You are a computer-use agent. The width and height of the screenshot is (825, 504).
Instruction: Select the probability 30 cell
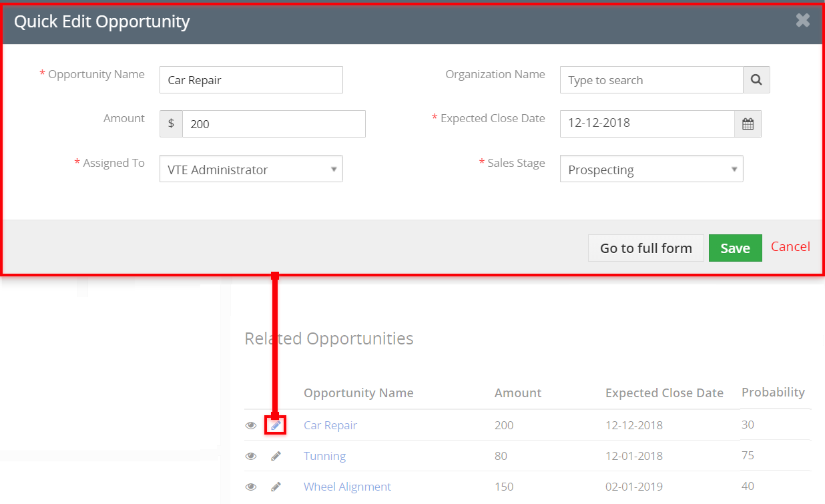tap(748, 425)
